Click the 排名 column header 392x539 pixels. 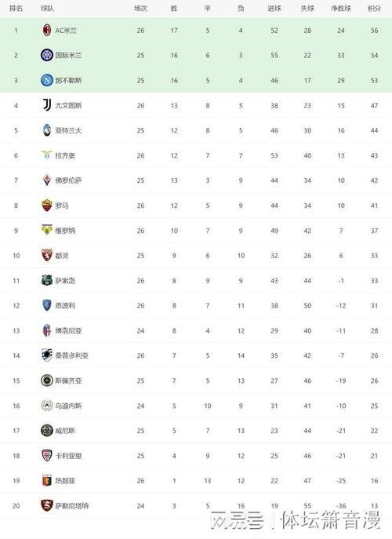[16, 9]
